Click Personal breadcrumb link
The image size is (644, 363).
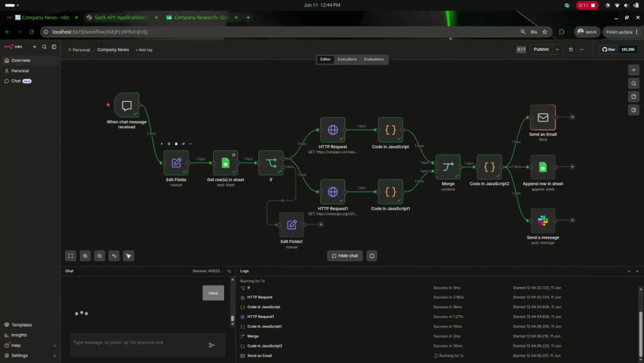79,50
